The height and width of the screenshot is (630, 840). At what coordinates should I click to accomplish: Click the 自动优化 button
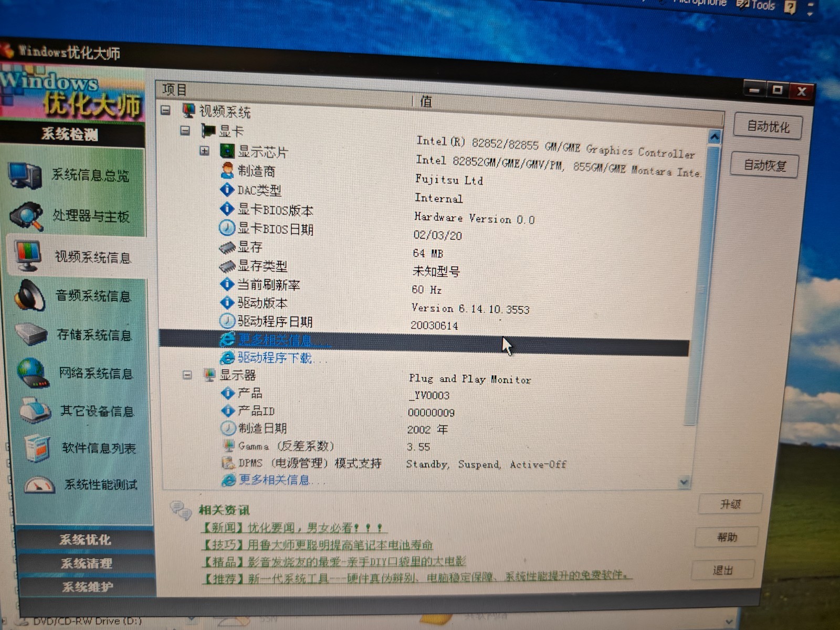(768, 127)
